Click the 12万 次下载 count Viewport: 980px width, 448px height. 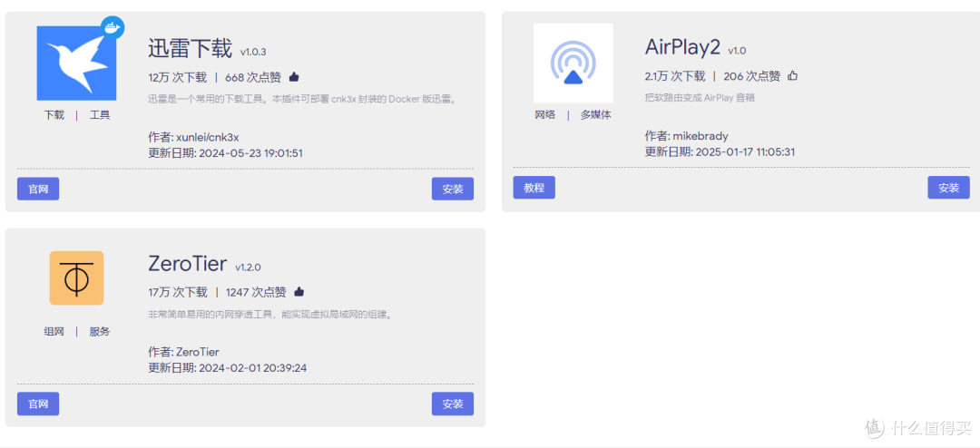coord(178,77)
